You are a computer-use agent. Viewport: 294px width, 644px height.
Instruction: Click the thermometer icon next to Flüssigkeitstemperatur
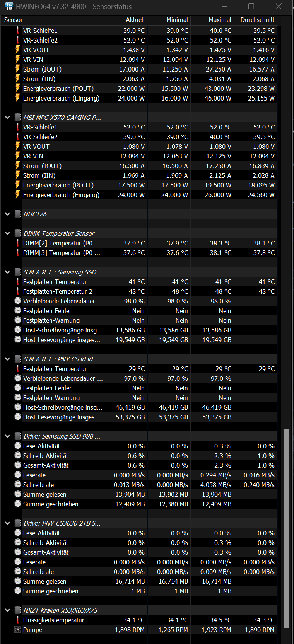(18, 620)
